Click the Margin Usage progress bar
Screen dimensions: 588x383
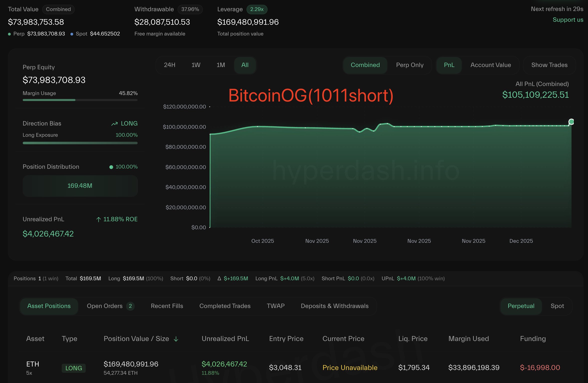tap(80, 100)
